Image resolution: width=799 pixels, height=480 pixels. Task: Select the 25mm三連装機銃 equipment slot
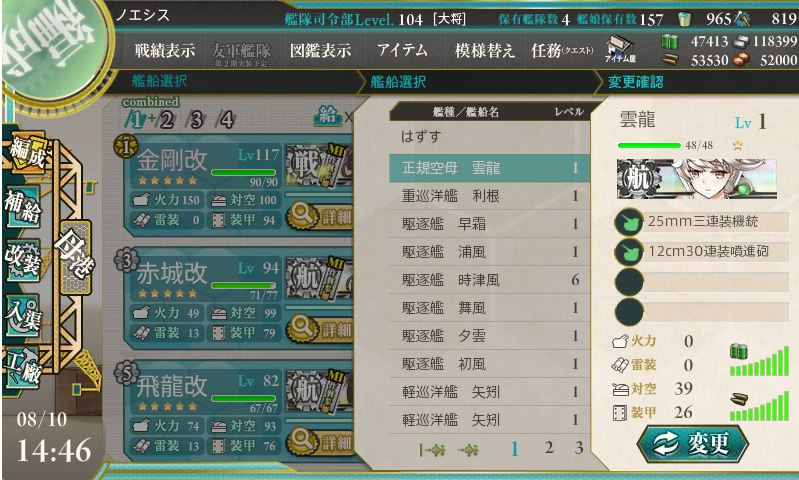tap(702, 222)
